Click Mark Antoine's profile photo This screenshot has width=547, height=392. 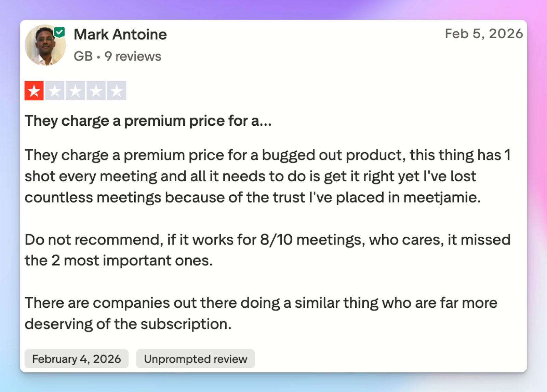pyautogui.click(x=45, y=45)
